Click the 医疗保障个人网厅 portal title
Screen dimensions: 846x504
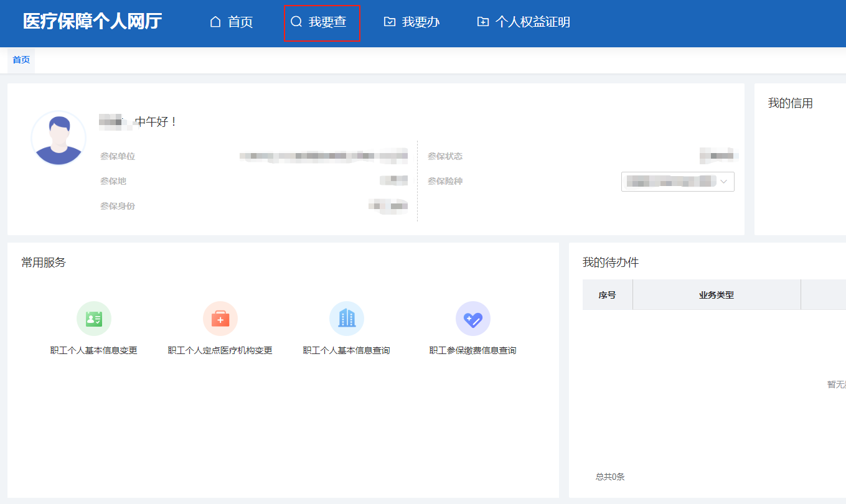click(x=93, y=22)
